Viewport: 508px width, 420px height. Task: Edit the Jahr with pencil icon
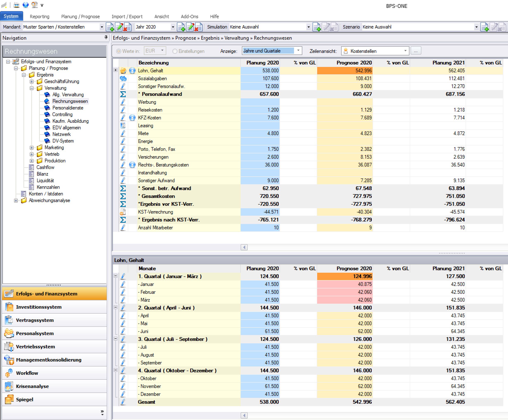[190, 27]
